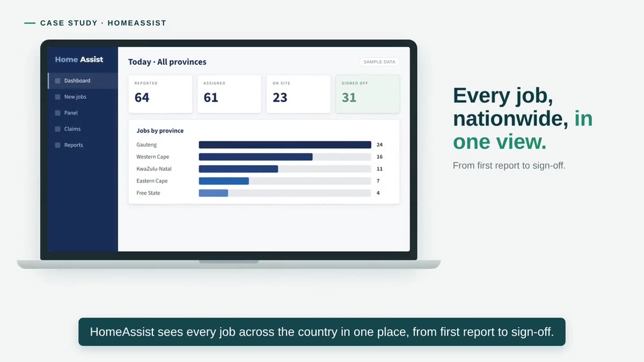The height and width of the screenshot is (362, 644).
Task: Click the Reports sidebar square icon
Action: (58, 145)
